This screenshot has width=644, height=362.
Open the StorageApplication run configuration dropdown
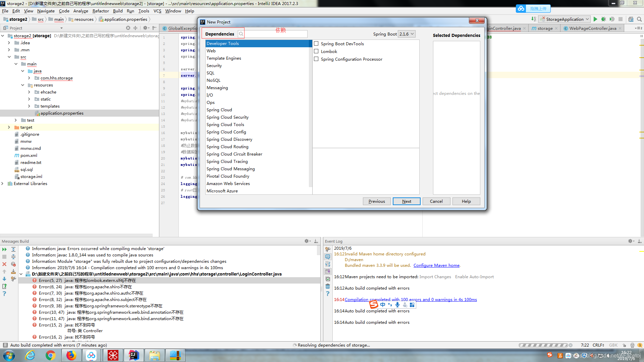tap(565, 19)
